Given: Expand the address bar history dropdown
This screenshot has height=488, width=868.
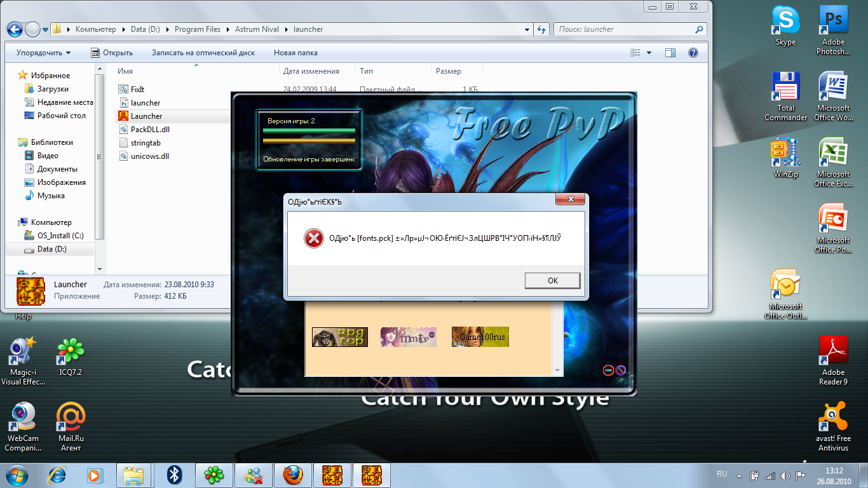Looking at the screenshot, I should tap(527, 29).
